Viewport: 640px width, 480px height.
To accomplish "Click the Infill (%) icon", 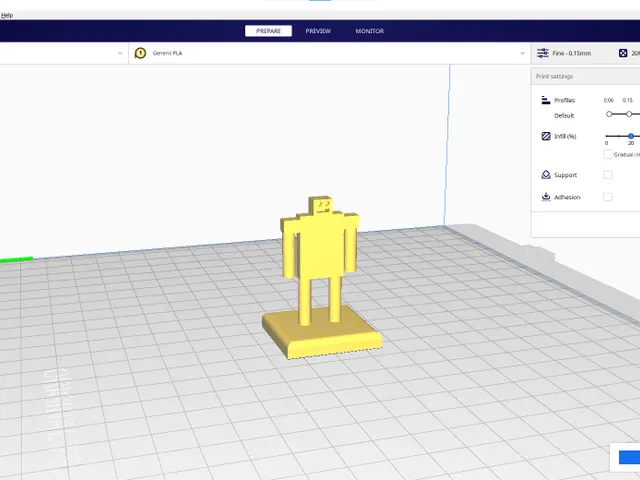I will 546,136.
